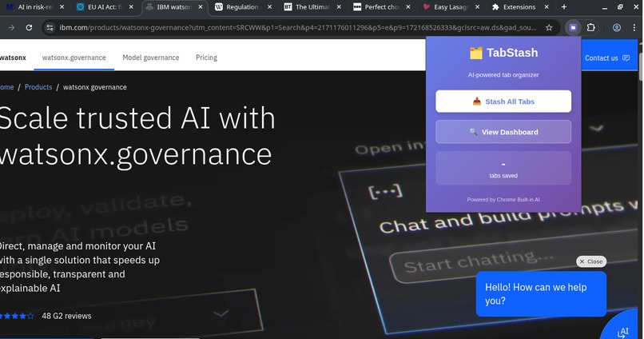This screenshot has width=644, height=339.
Task: Reload the page
Action: click(29, 27)
